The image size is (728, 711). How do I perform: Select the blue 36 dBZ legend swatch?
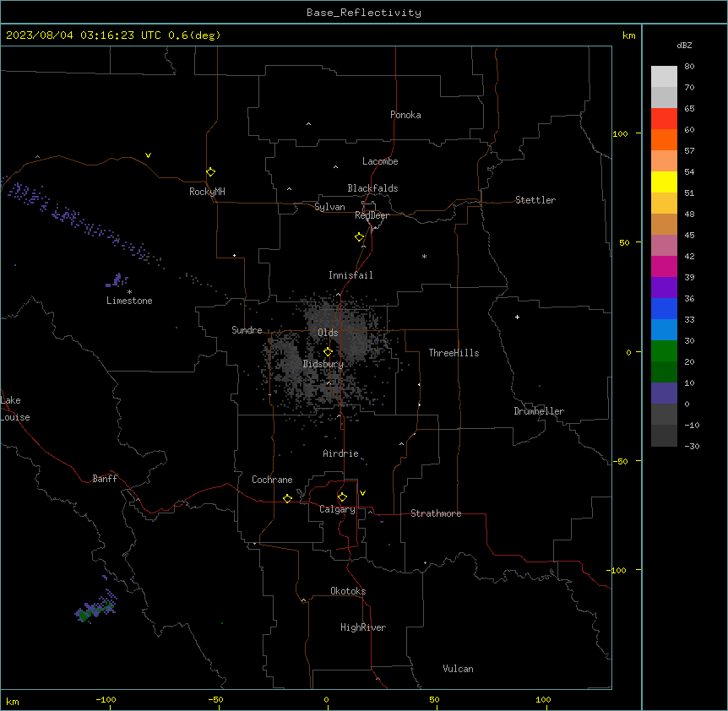(664, 308)
